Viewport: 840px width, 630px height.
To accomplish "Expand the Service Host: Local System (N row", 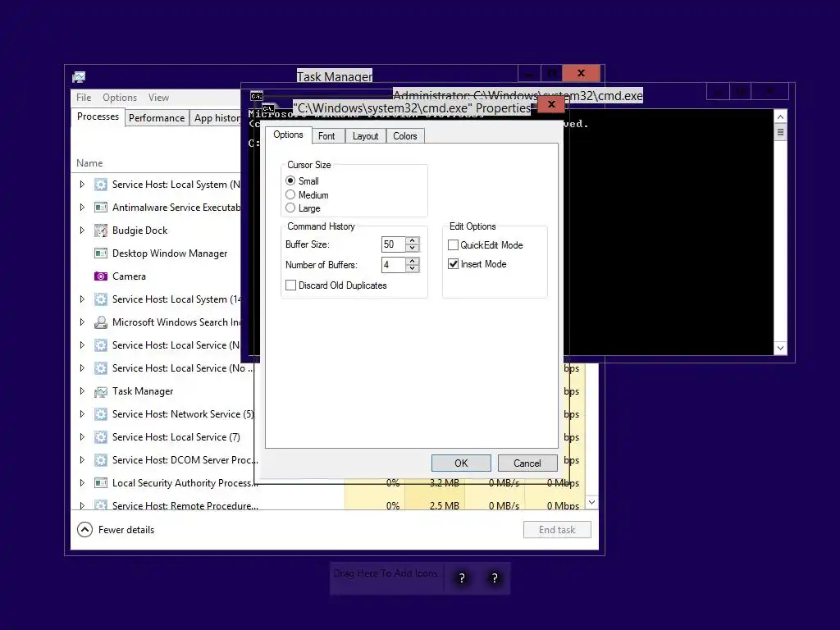I will [82, 185].
